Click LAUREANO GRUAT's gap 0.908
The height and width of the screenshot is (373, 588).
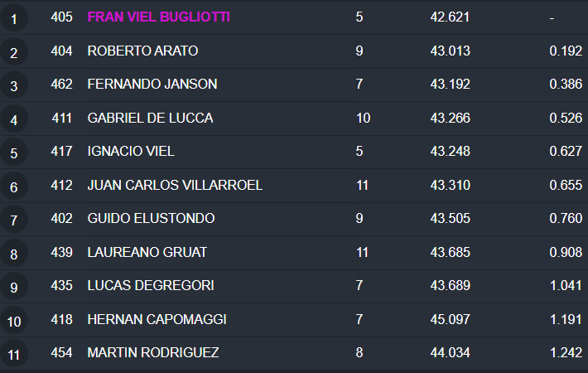point(566,252)
